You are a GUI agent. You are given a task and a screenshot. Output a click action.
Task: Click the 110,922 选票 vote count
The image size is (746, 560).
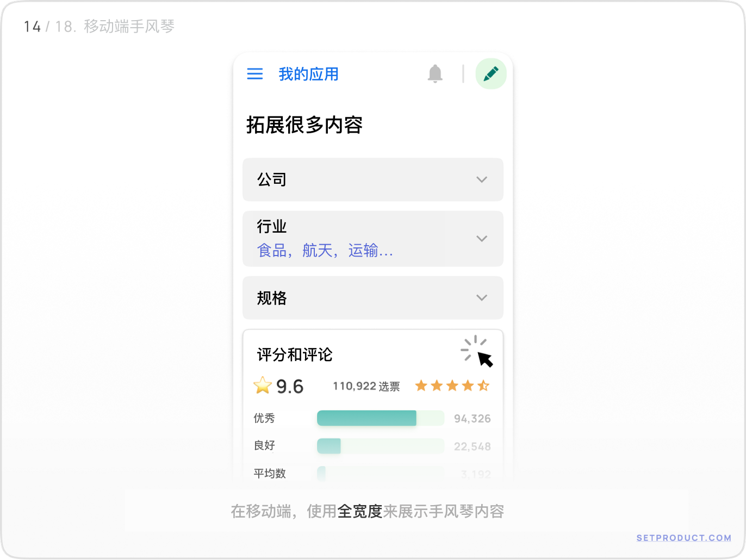[x=366, y=386]
